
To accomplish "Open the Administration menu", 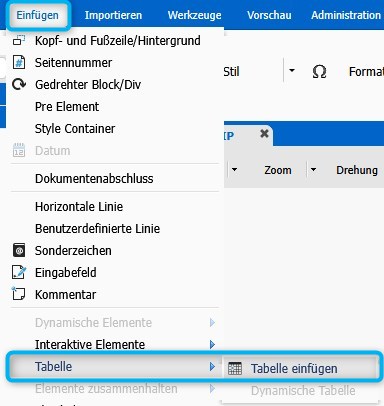I will coord(346,15).
